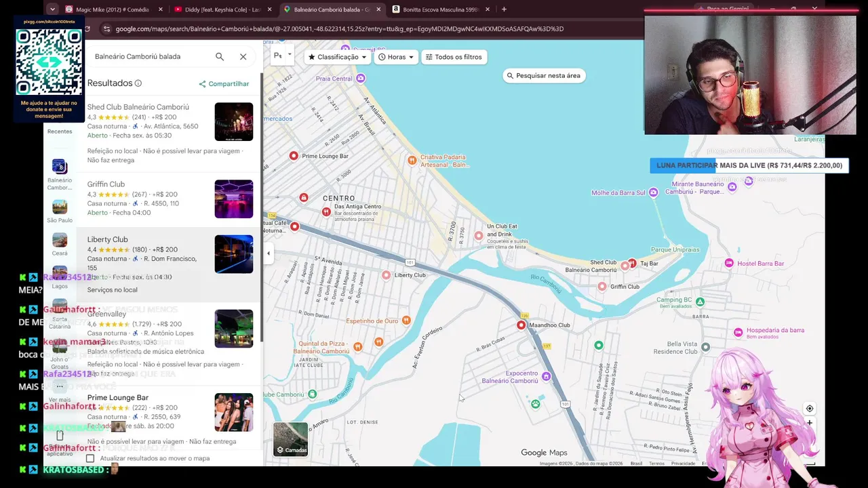The image size is (868, 488).
Task: Collapse the results side panel arrow
Action: pyautogui.click(x=269, y=253)
